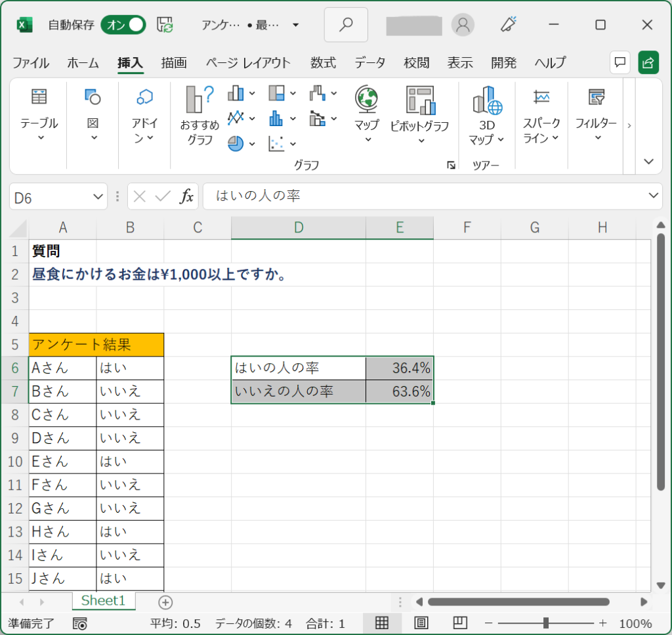Open the アドイン (Add-ins) dropdown
This screenshot has height=635, width=672.
click(144, 115)
